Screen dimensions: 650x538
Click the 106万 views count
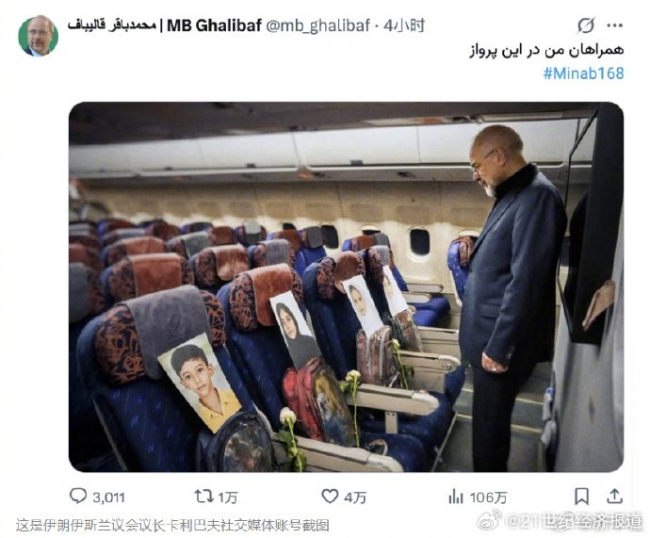[x=488, y=497]
